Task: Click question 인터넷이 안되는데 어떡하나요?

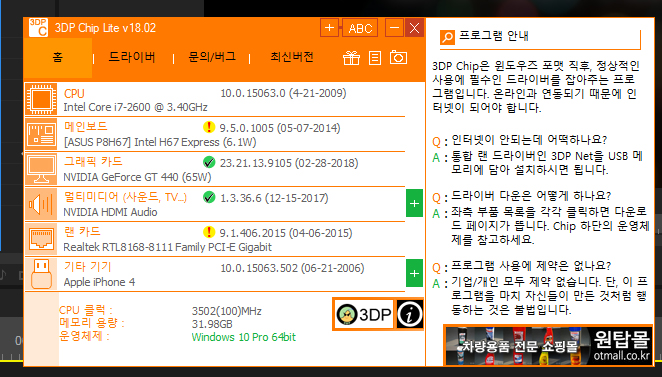Action: 529,139
